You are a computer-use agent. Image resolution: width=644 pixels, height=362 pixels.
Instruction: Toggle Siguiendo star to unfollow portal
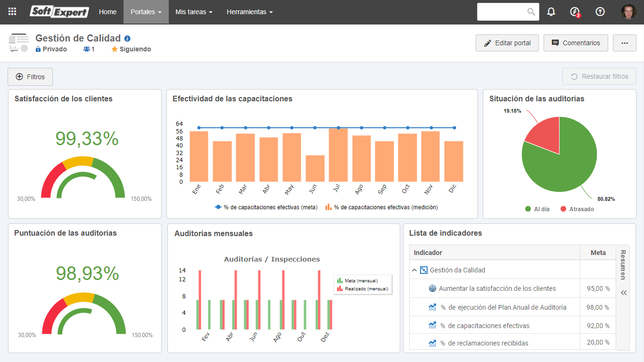[131, 49]
